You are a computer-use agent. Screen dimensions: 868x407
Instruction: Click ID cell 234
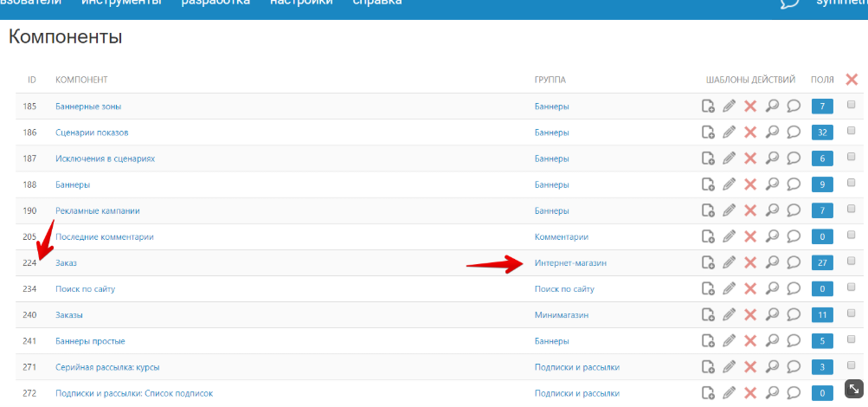(x=30, y=289)
